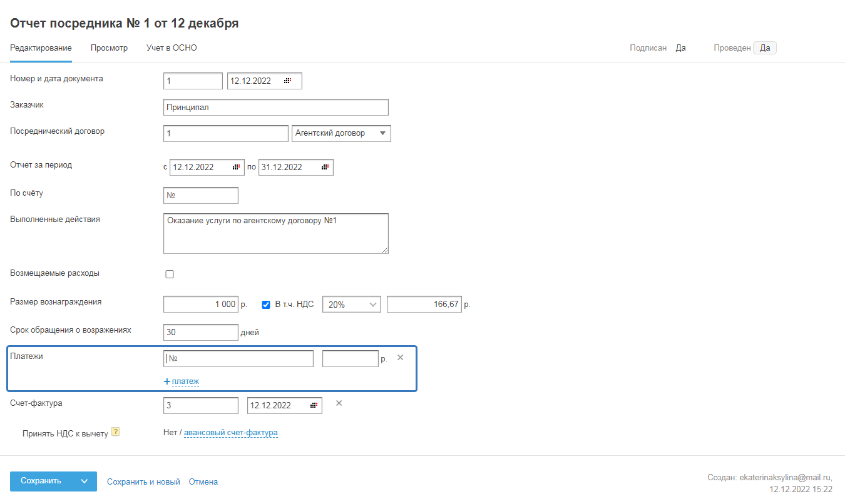Click the 'Сохранить и новый' link

pos(143,482)
